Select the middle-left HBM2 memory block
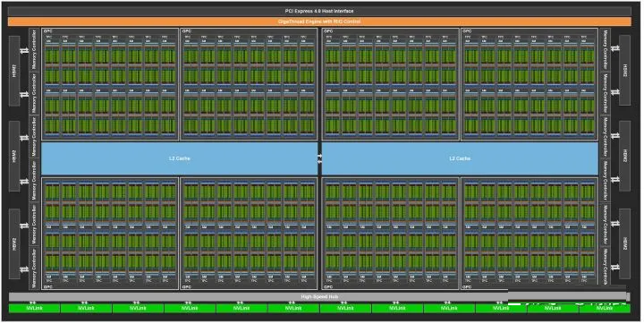 (14, 157)
